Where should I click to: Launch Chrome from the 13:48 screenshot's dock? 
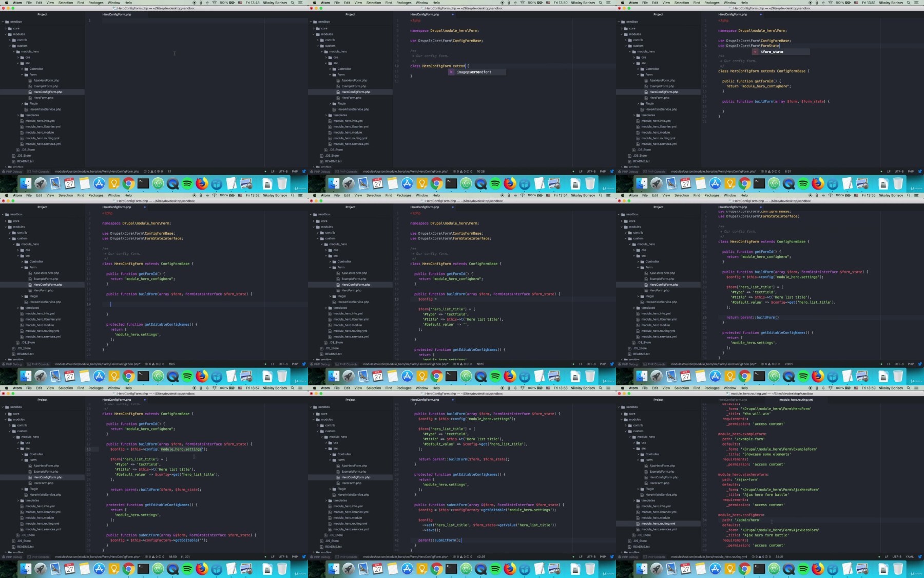[x=128, y=183]
